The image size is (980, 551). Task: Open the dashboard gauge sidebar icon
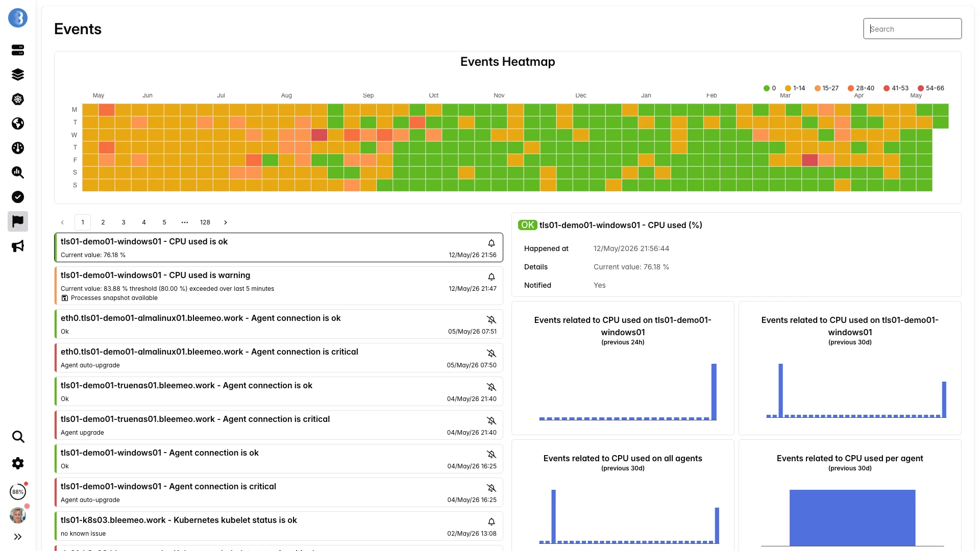click(x=18, y=148)
